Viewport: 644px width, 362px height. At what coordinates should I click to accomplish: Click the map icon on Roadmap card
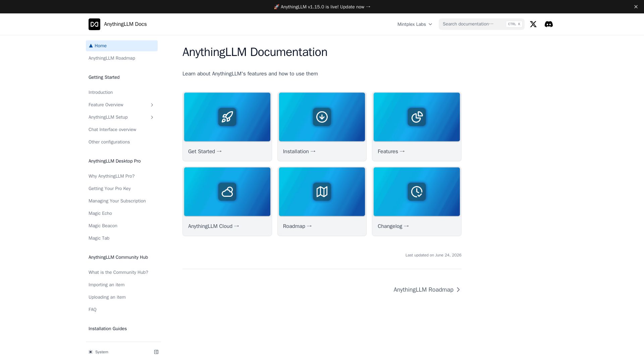point(322,192)
